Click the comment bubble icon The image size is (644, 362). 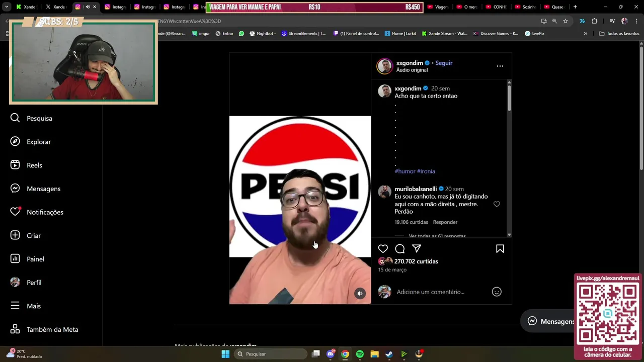399,248
